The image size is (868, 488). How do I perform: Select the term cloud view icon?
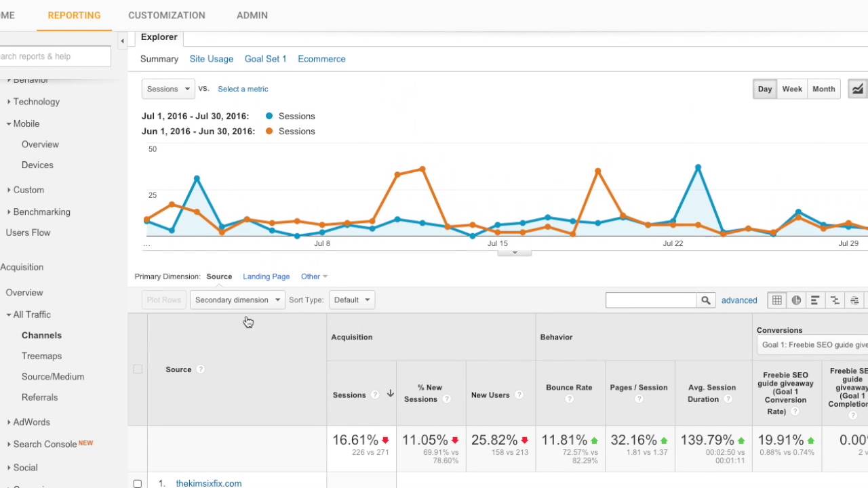854,300
